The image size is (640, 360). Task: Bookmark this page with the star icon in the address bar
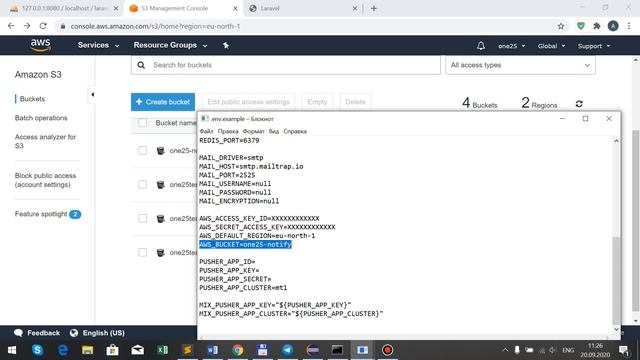(561, 26)
